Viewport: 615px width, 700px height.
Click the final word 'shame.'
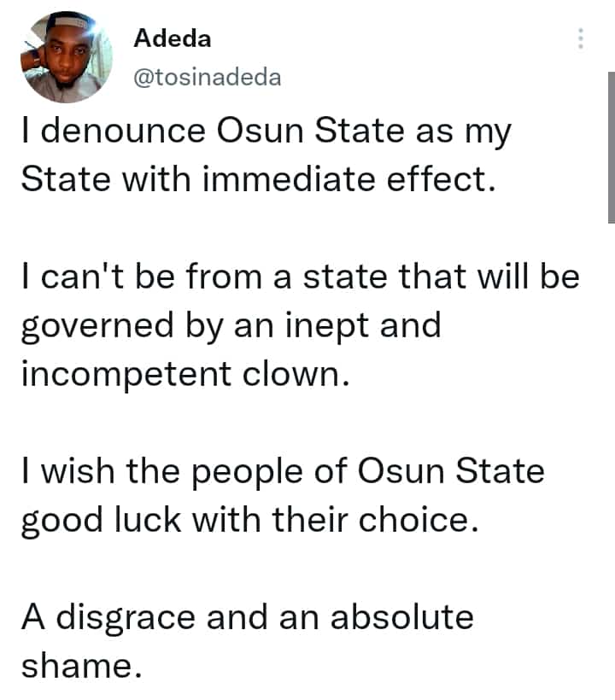point(82,666)
